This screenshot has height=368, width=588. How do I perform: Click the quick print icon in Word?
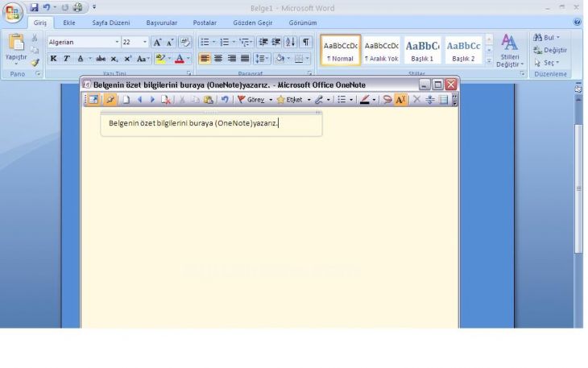click(77, 7)
